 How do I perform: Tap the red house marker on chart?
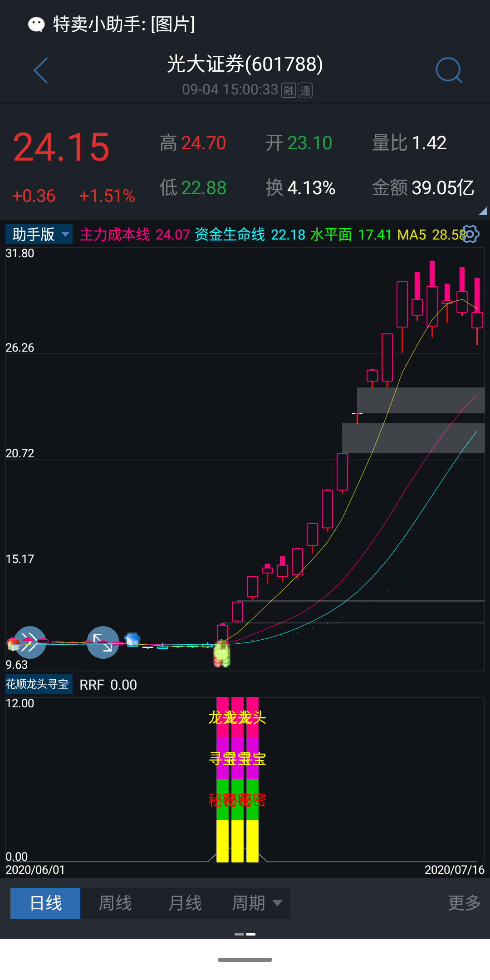[13, 643]
